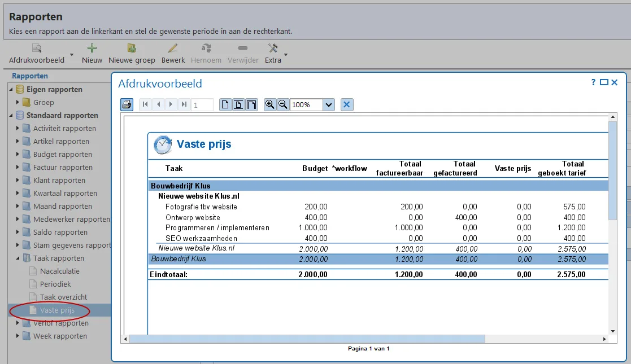This screenshot has height=364, width=631.
Task: Click the page number input field
Action: click(202, 104)
